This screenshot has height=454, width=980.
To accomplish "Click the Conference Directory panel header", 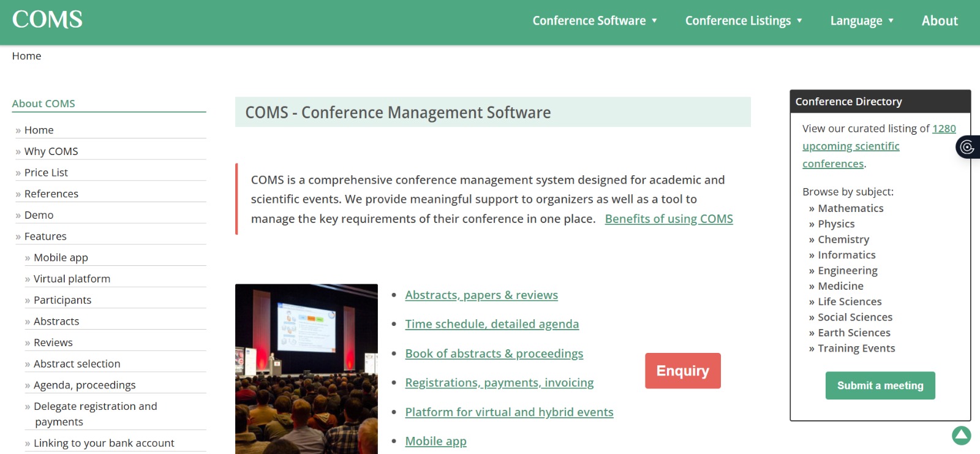I will click(880, 102).
